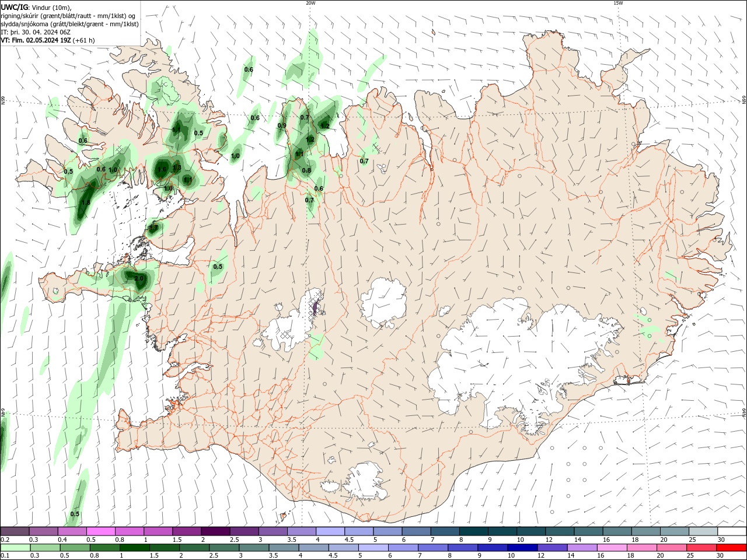The height and width of the screenshot is (560, 747).
Task: Click the 15W longitude label
Action: [x=618, y=3]
